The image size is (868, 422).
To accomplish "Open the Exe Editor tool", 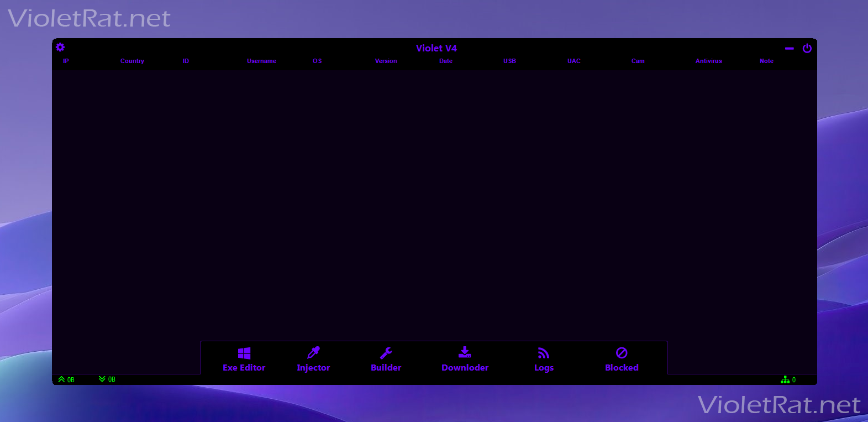I will pyautogui.click(x=244, y=360).
